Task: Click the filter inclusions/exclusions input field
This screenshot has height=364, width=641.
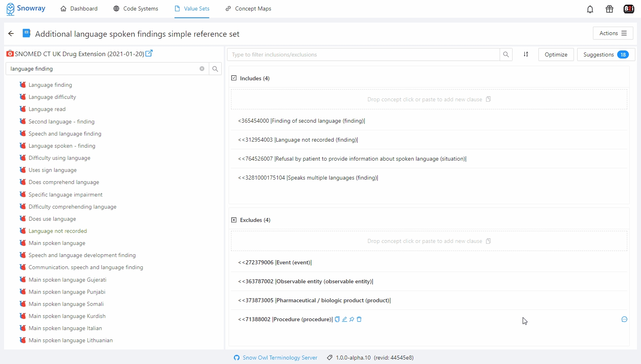Action: 364,54
